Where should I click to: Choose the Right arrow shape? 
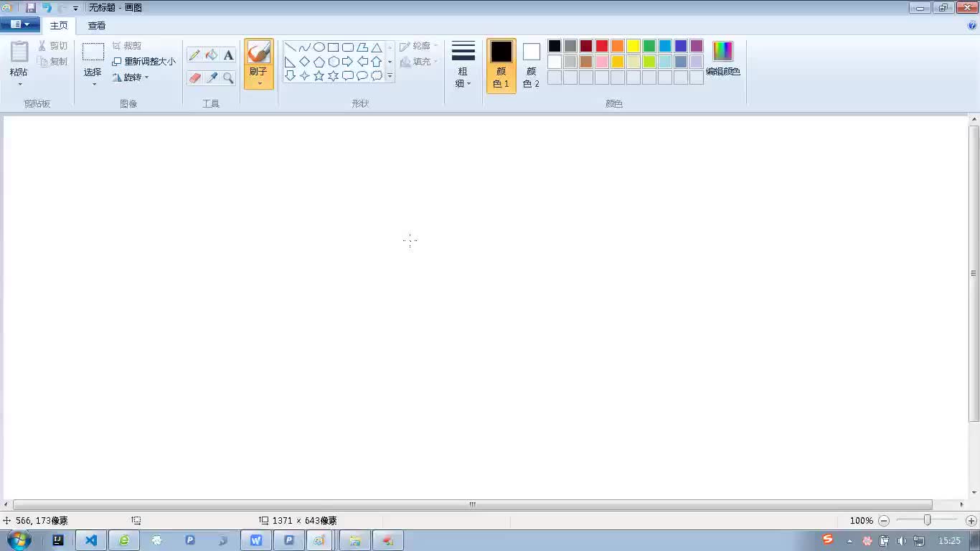[348, 62]
